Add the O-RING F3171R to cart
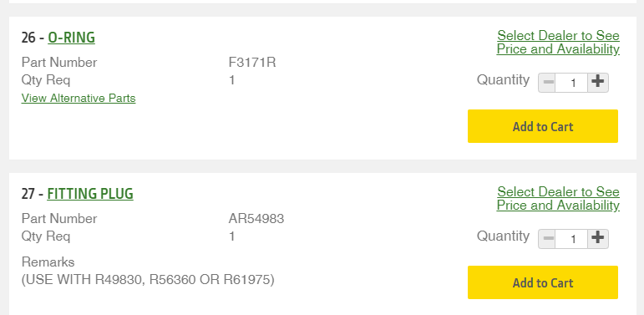 [x=543, y=126]
